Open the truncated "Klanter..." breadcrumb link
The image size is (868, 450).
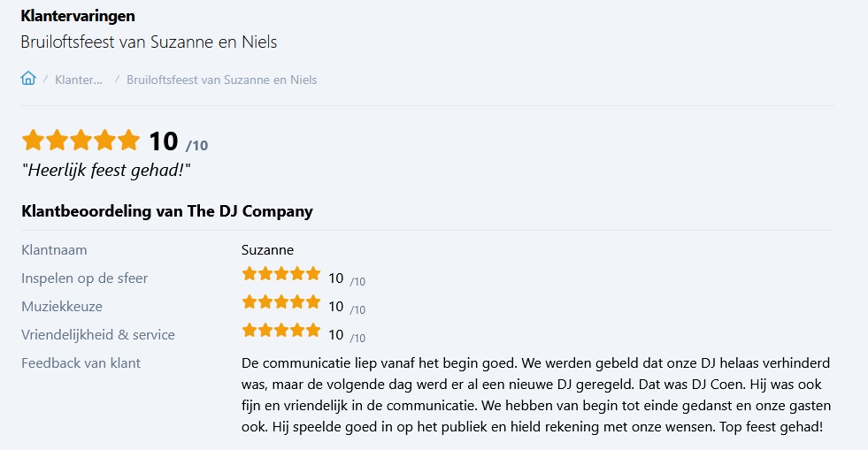[x=78, y=80]
